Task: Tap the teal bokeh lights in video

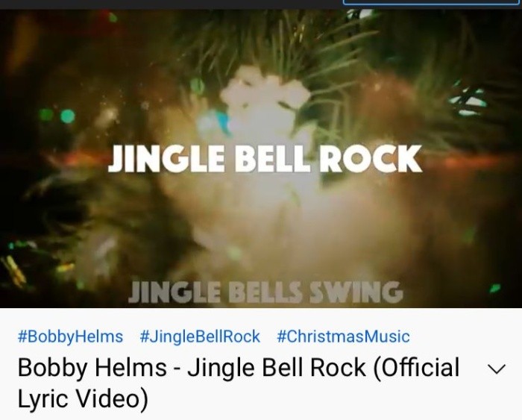Action: [57, 116]
